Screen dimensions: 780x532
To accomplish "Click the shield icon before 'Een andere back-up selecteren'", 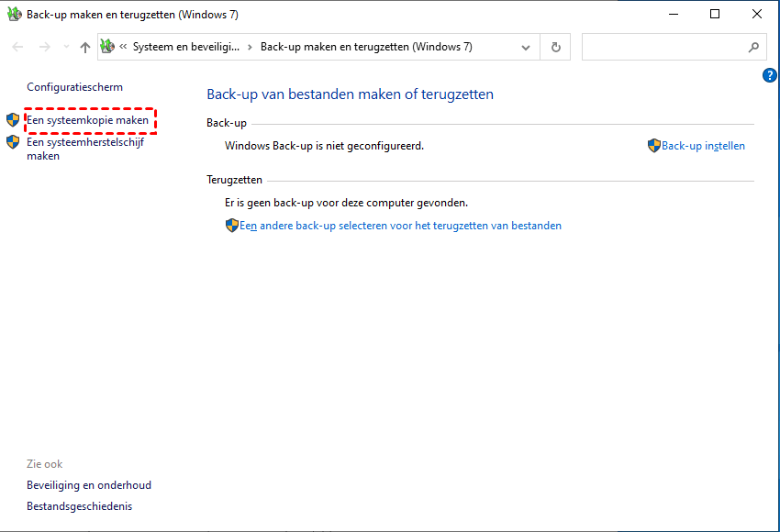I will tap(232, 226).
